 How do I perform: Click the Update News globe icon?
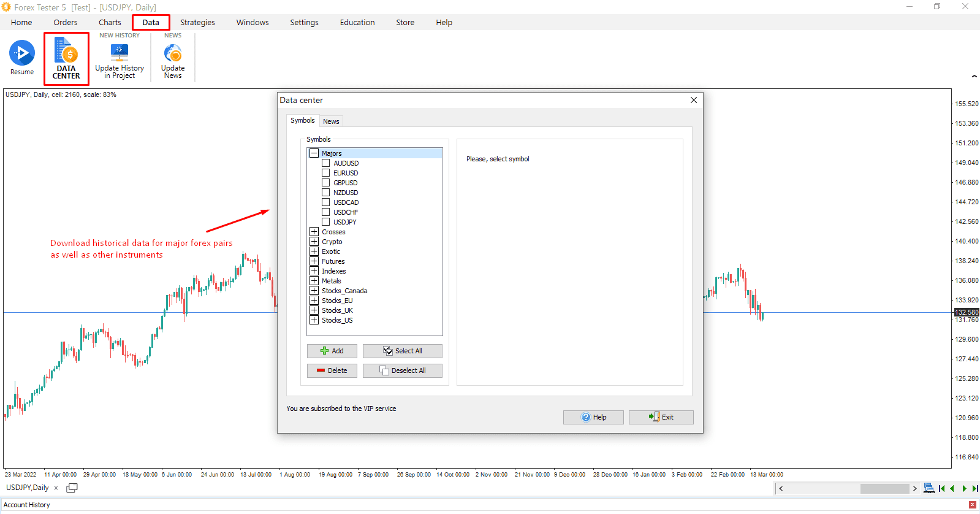tap(173, 53)
